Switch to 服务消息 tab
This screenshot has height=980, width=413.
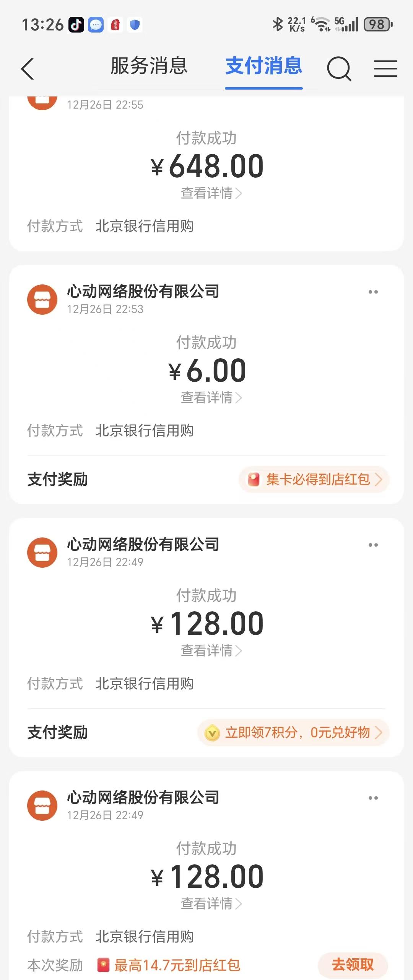pos(149,66)
